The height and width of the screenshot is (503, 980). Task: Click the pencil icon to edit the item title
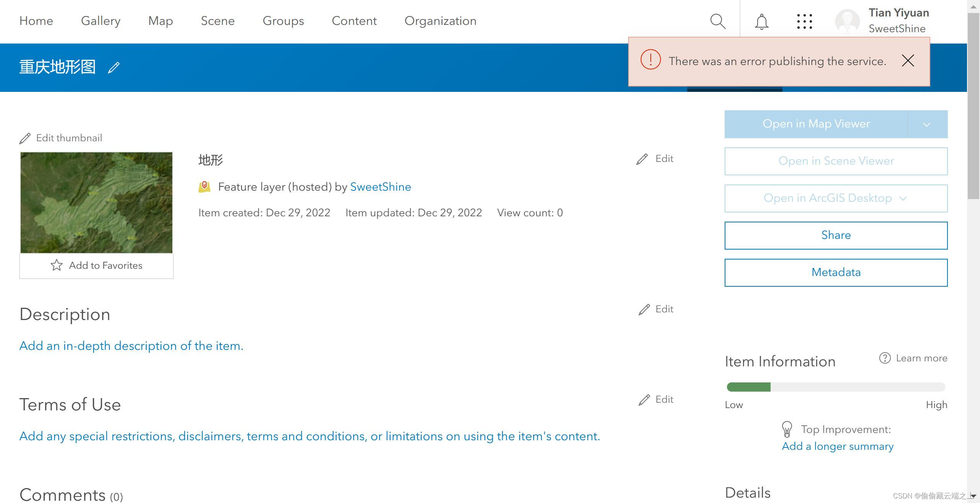pos(114,68)
